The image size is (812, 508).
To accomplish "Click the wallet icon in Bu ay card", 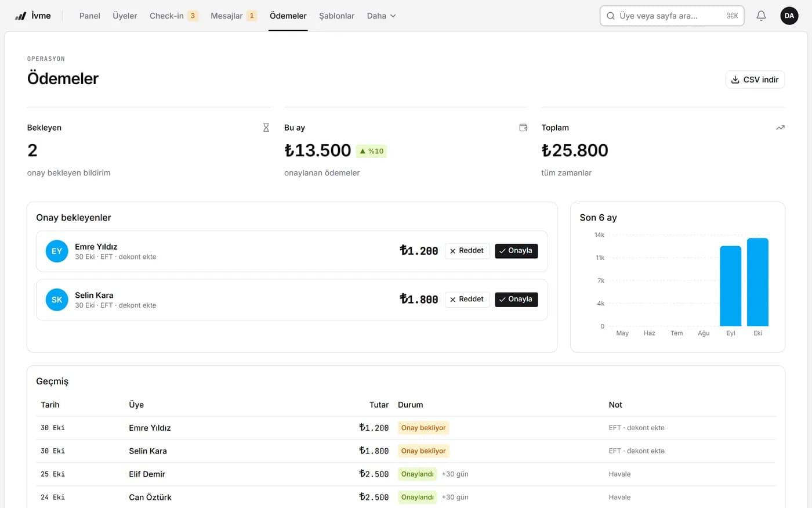I will click(523, 128).
